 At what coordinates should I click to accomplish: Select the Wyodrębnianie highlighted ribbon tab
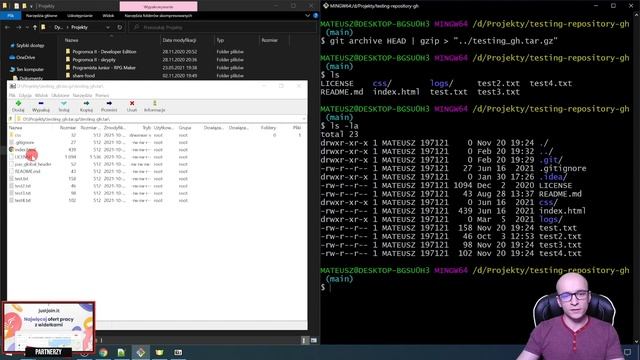158,7
